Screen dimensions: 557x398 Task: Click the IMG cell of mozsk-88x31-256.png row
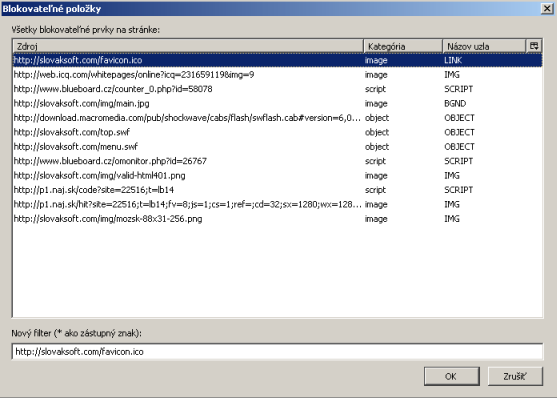(452, 219)
